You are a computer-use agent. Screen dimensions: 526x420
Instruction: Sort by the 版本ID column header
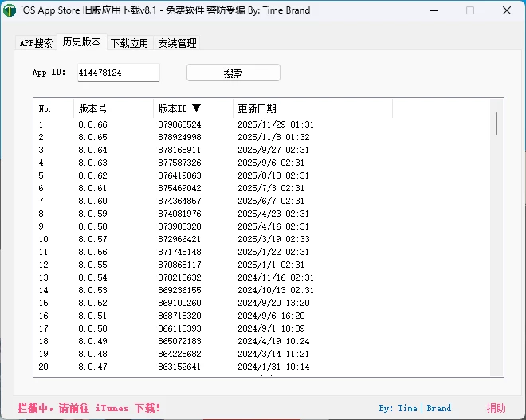pyautogui.click(x=193, y=108)
